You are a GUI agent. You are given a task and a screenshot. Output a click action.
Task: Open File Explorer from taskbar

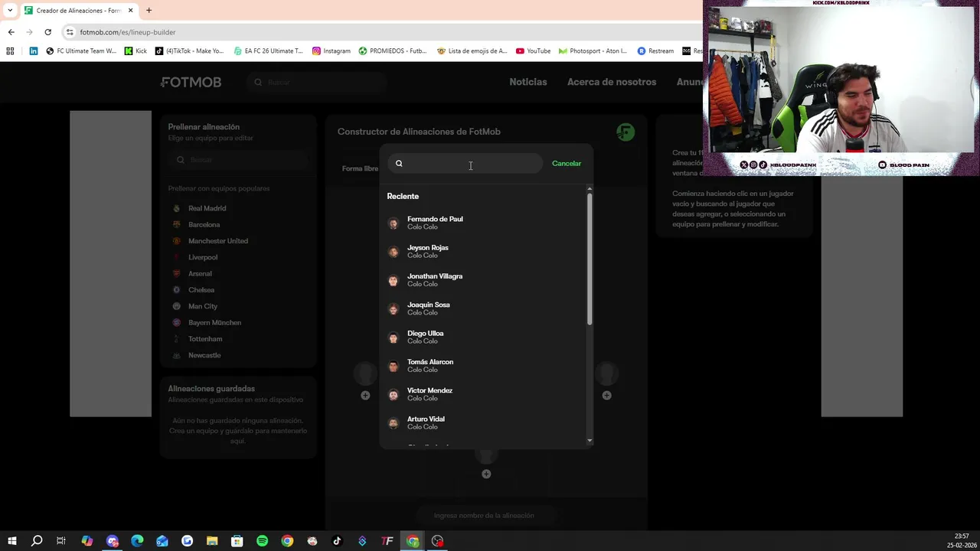(x=212, y=541)
